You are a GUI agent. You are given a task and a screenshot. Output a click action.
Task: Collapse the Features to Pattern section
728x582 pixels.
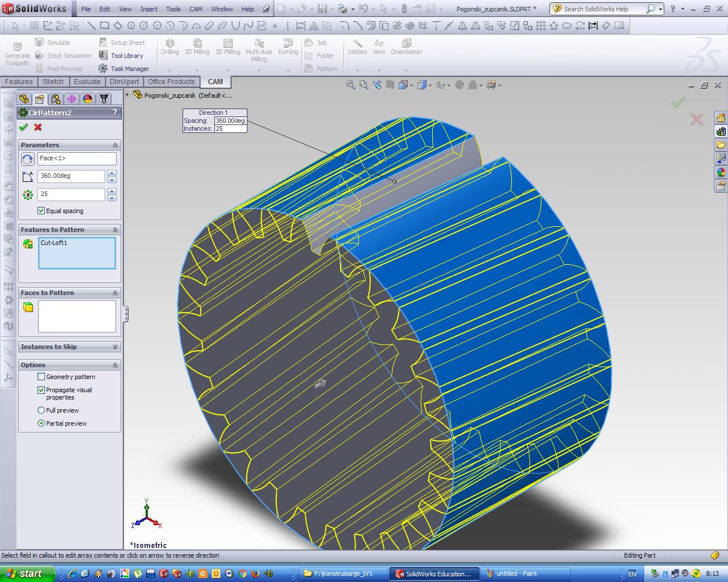click(x=115, y=230)
